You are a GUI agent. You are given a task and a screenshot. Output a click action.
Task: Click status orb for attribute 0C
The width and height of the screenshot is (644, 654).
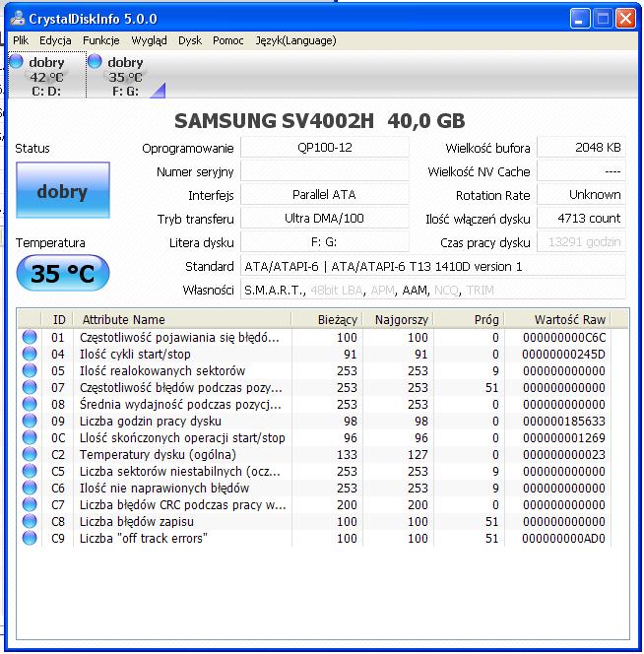(30, 437)
